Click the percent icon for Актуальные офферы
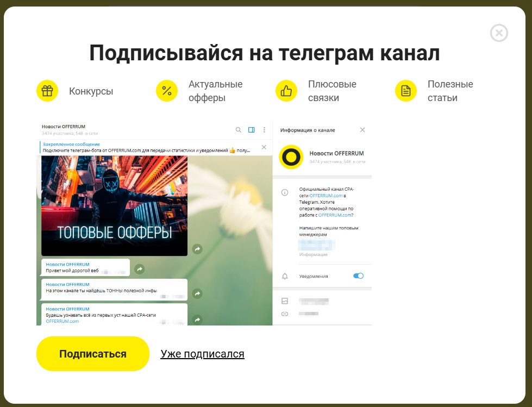Viewport: 532px width, 407px height. pyautogui.click(x=167, y=91)
